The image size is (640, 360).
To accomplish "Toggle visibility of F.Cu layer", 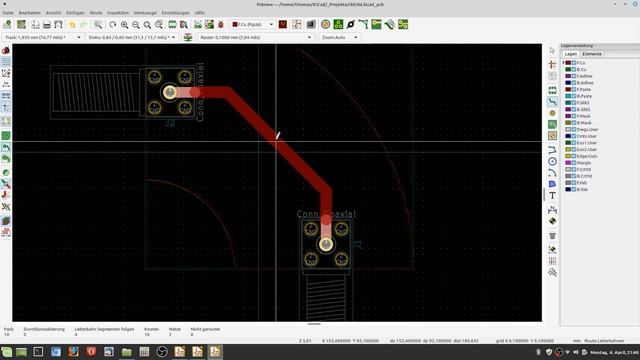I will click(574, 63).
